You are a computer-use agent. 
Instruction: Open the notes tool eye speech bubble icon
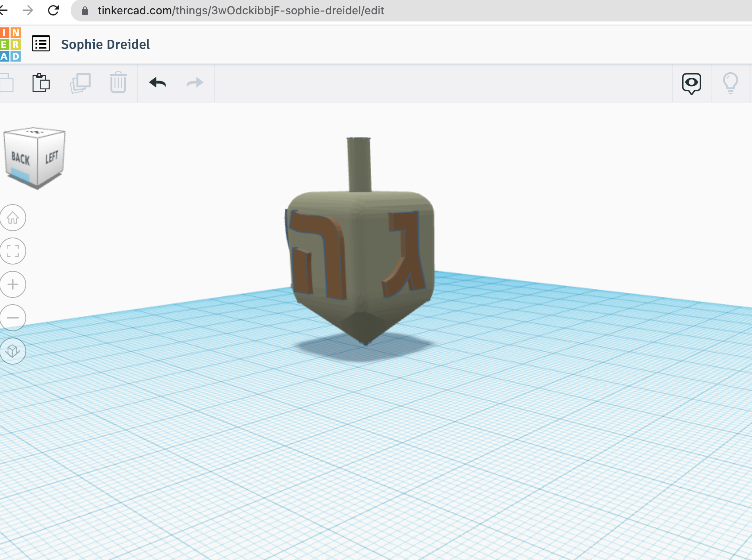click(691, 83)
